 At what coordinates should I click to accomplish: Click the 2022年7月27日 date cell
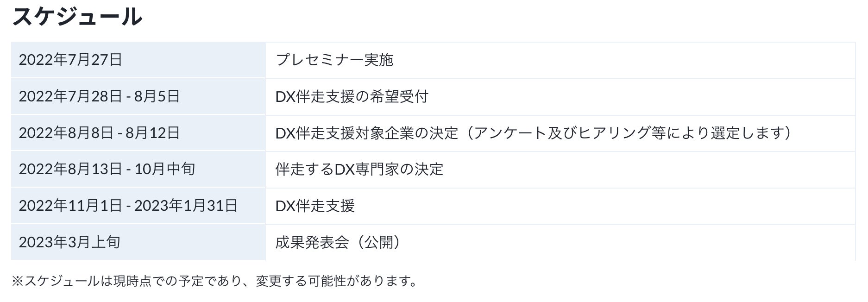coord(70,60)
